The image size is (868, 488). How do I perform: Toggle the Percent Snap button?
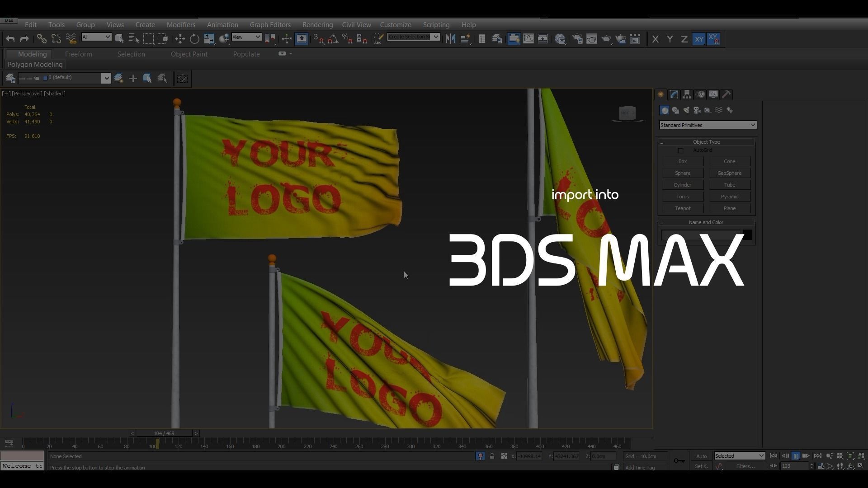[347, 39]
